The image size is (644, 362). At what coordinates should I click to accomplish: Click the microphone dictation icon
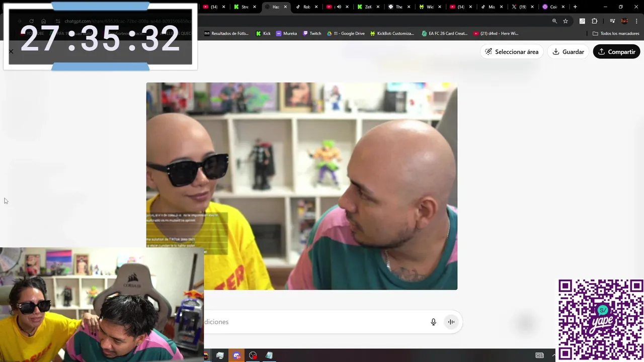pyautogui.click(x=433, y=322)
